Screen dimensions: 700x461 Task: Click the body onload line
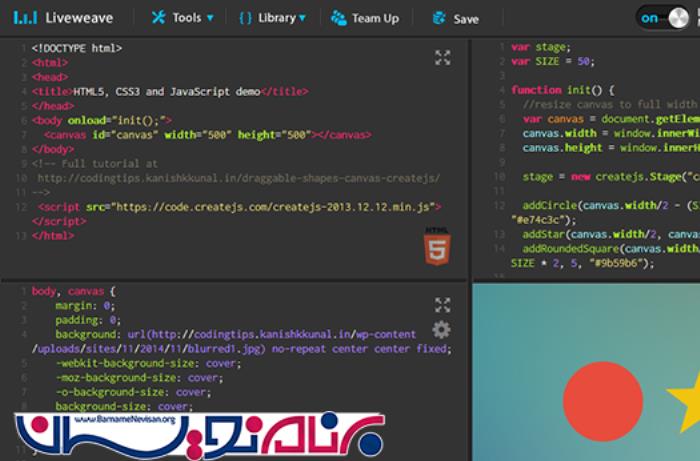(102, 120)
